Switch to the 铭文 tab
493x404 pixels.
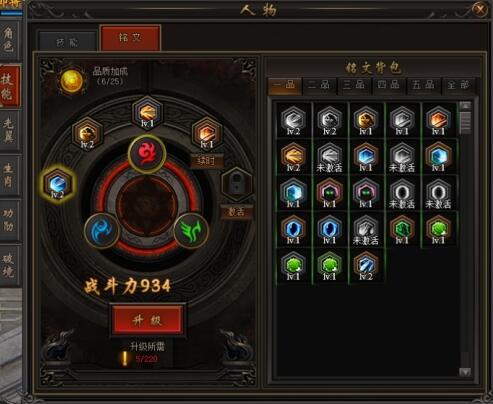click(130, 37)
